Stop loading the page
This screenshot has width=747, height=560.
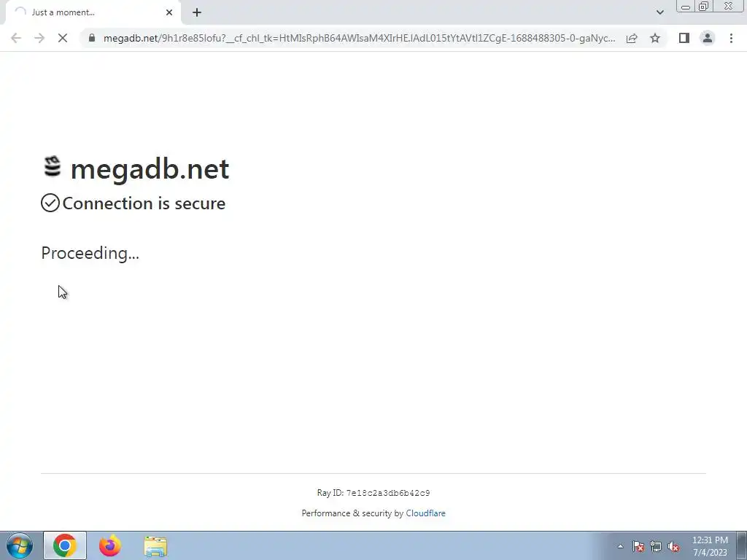coord(63,38)
